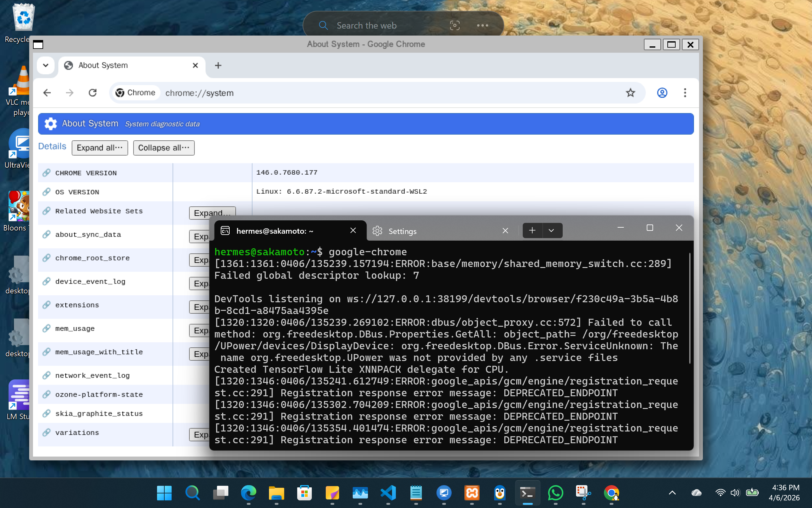Click the terminal's vertical scrollbar
Viewport: 812px width, 508px height.
pyautogui.click(x=690, y=308)
